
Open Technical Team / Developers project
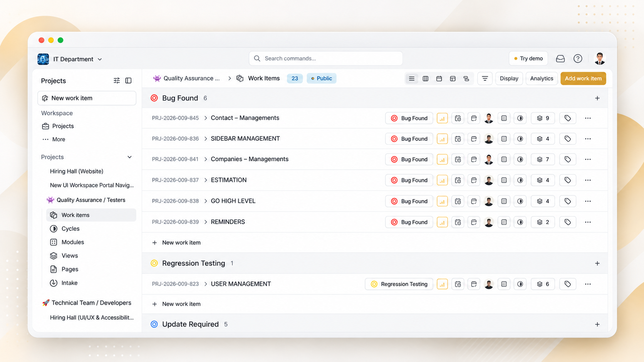[x=87, y=303]
